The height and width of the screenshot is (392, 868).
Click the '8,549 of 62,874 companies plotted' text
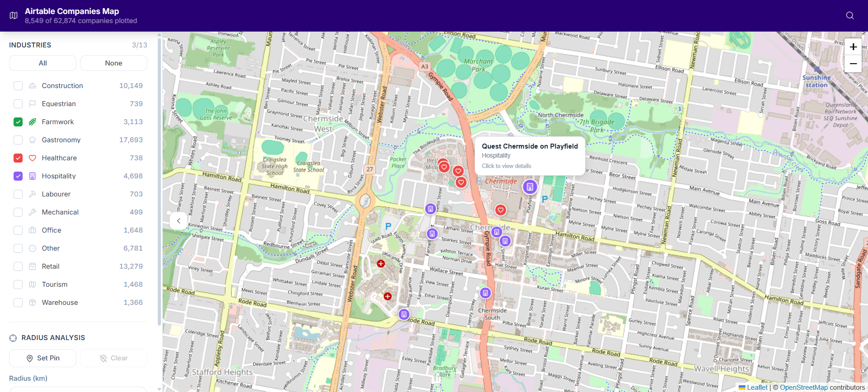[81, 21]
